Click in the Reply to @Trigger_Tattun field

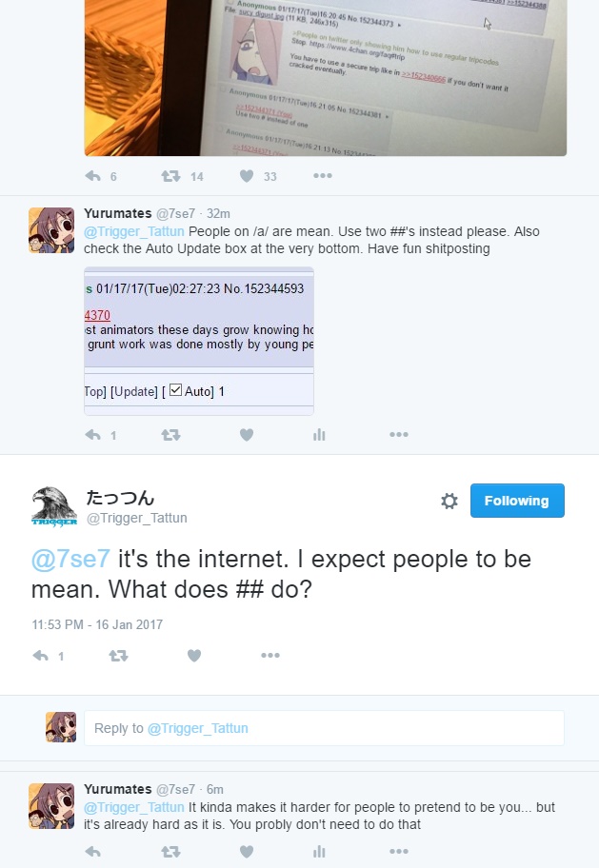tap(324, 728)
